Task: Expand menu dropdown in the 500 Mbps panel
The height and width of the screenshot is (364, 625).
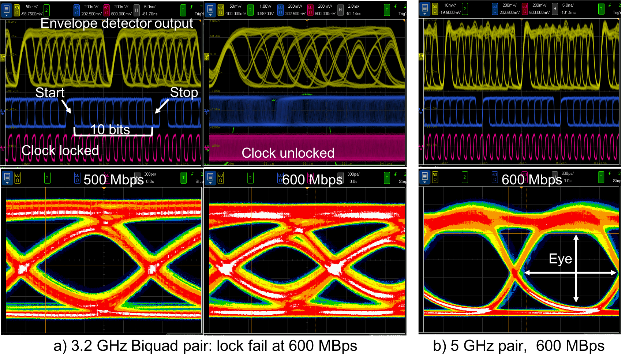Action: [6, 178]
